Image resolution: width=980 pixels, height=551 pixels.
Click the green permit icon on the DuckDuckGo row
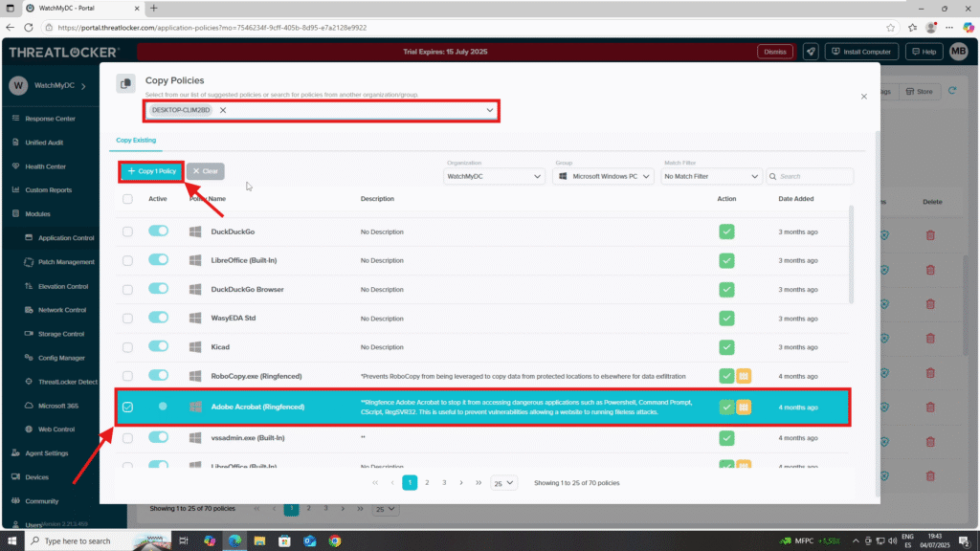pos(726,231)
